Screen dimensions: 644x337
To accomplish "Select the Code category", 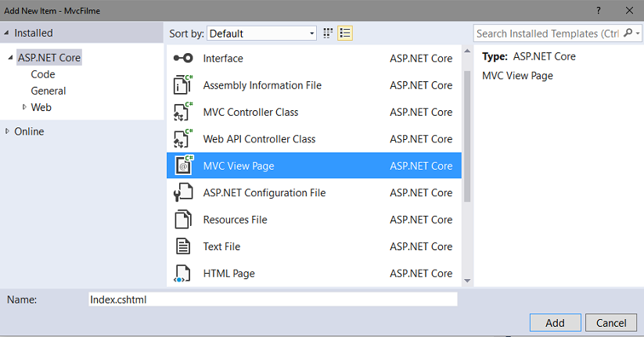I will click(x=43, y=74).
